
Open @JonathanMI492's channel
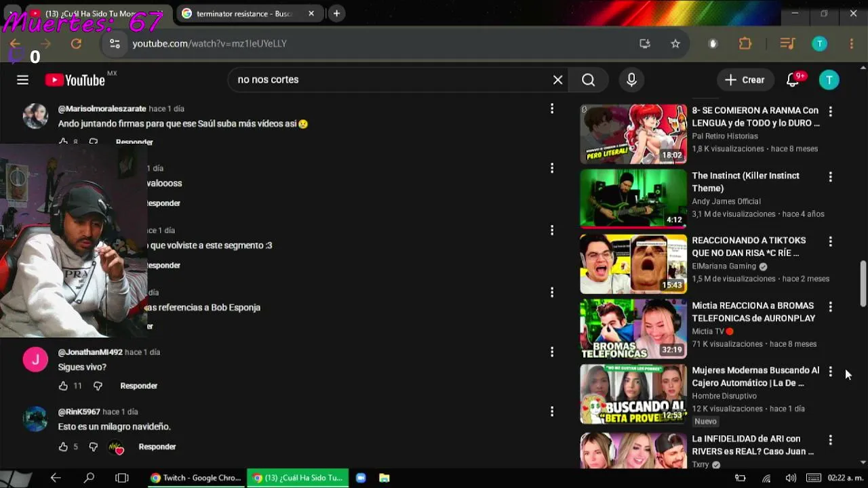coord(90,352)
